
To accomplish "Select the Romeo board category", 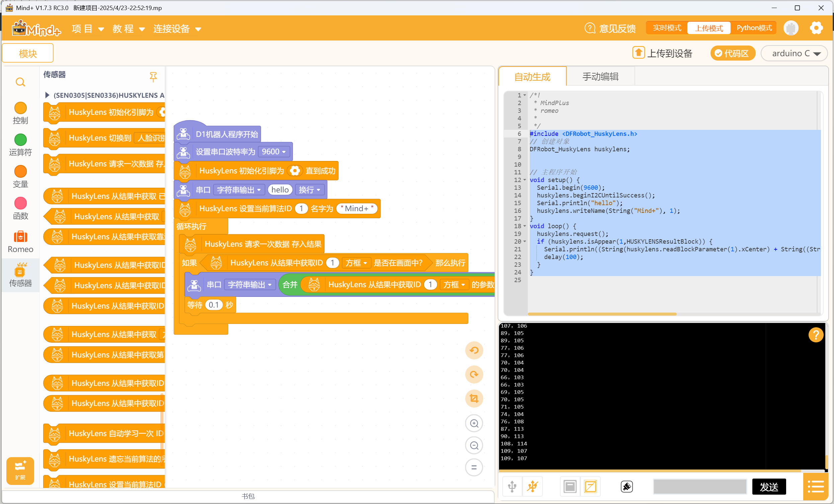I will 20,242.
